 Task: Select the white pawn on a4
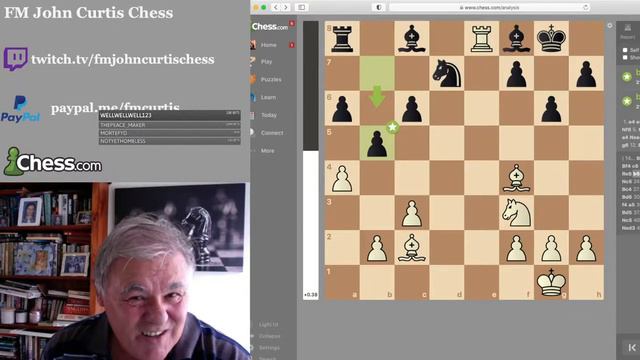[342, 178]
